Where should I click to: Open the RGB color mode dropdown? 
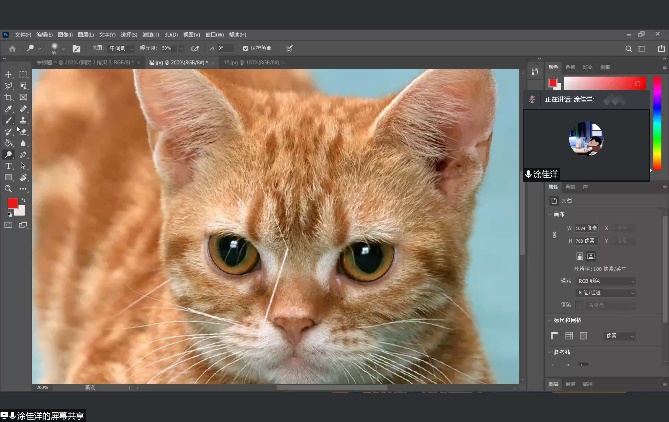click(x=605, y=281)
